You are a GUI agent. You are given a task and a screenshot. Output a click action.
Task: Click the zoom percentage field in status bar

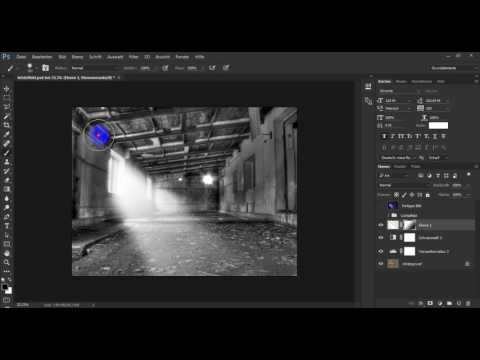pos(23,305)
